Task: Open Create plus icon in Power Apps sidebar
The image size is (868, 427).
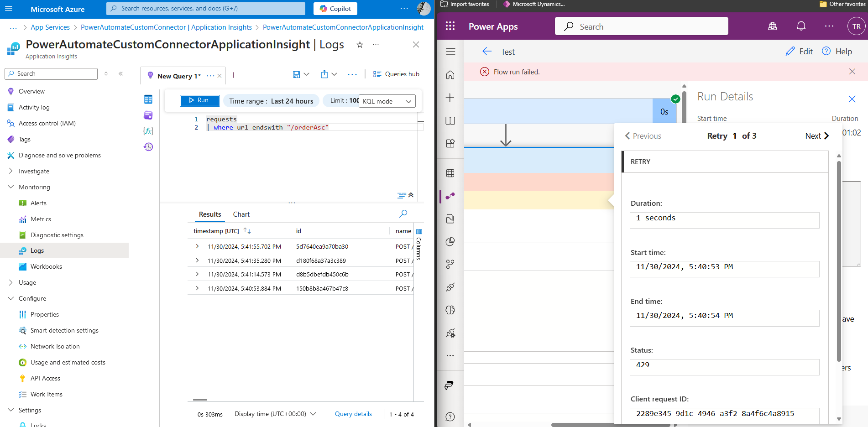Action: pos(450,98)
